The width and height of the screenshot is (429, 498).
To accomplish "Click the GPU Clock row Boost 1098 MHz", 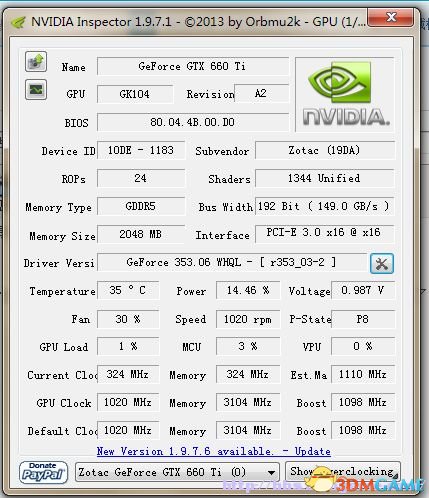I will tap(363, 402).
